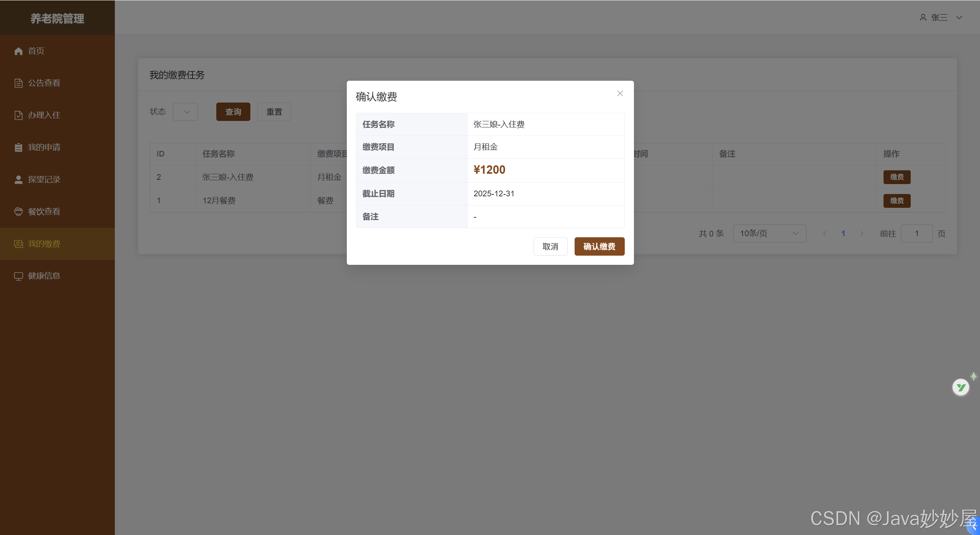
Task: Close the 确认缴费 dialog with X
Action: point(620,93)
